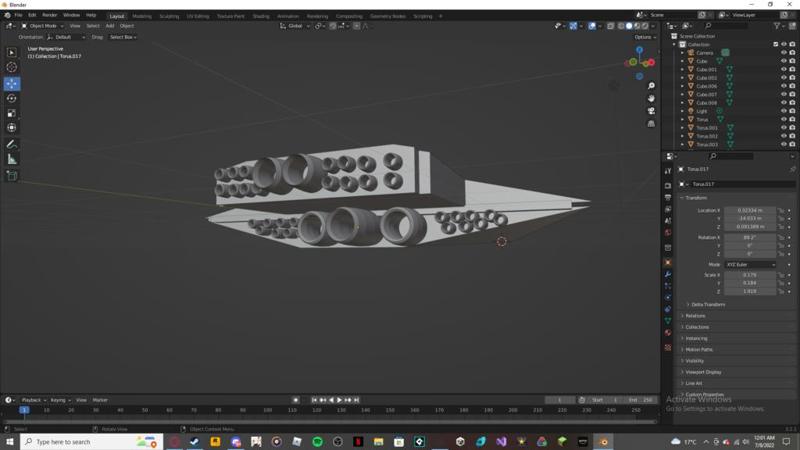Open the Object Mode dropdown
This screenshot has width=800, height=450.
coord(42,26)
